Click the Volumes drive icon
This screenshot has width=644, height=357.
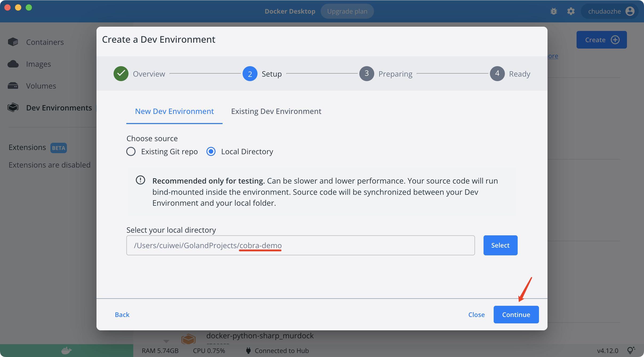pos(13,86)
